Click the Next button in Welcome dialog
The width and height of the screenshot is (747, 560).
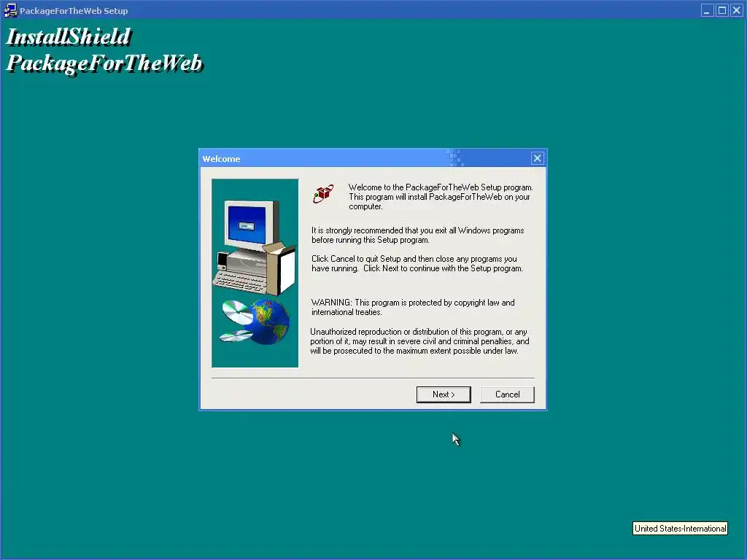coord(444,394)
